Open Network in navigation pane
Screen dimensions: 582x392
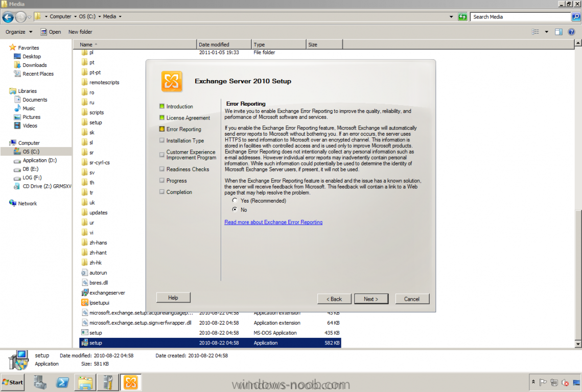[23, 203]
